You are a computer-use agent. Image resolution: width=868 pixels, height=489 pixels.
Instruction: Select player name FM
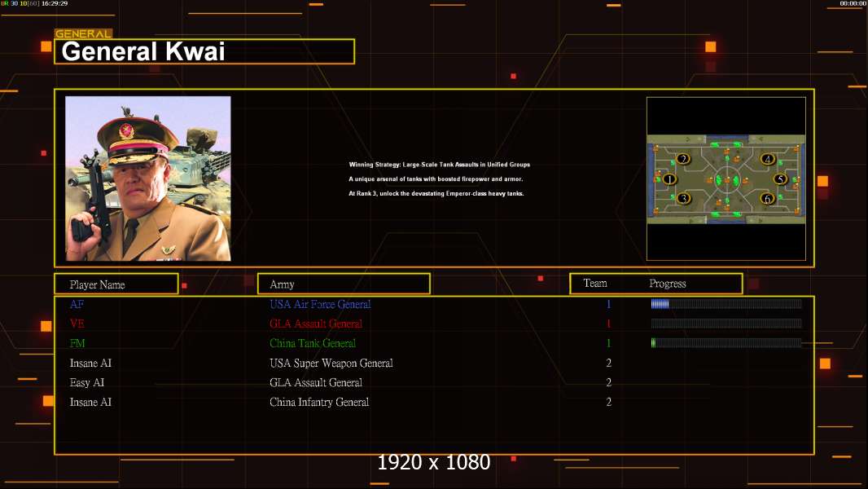[77, 343]
